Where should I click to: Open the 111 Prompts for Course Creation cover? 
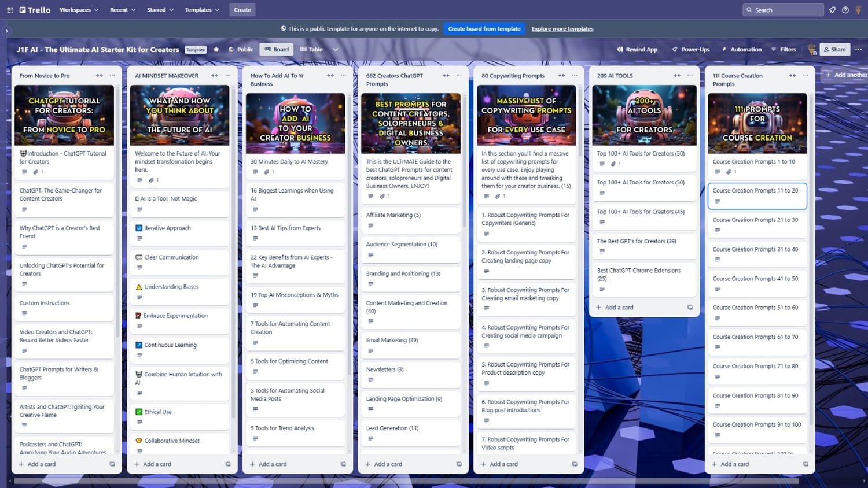click(x=757, y=124)
